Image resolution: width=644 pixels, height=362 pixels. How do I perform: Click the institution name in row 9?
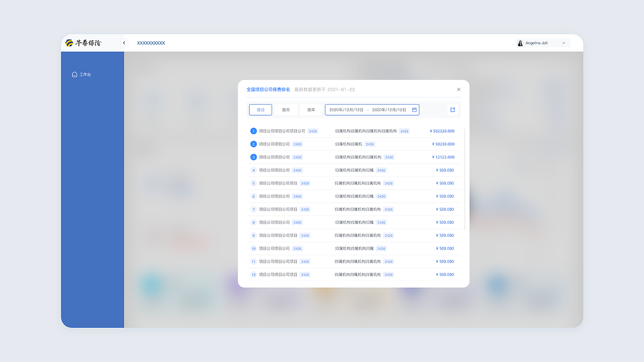[358, 235]
